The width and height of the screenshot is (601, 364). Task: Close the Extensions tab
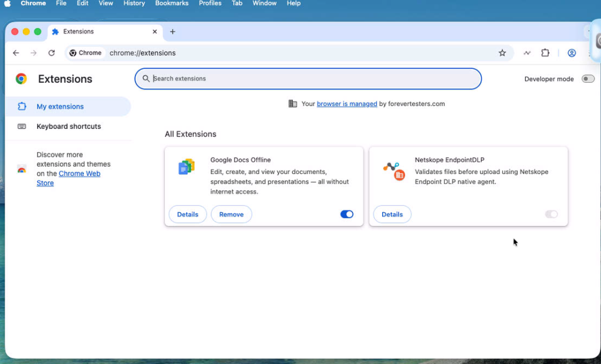tap(155, 32)
